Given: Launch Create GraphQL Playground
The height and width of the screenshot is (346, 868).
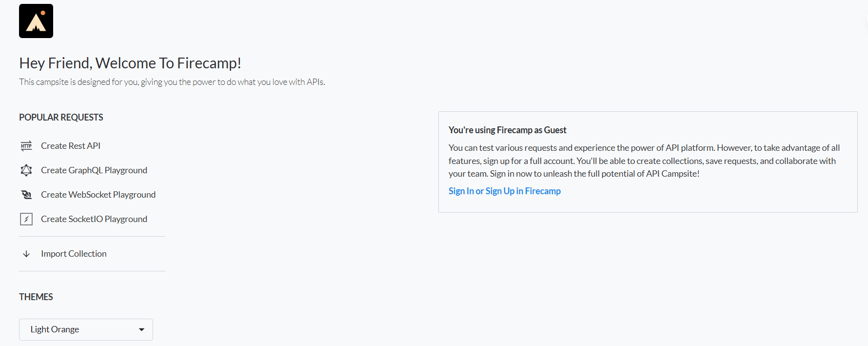Looking at the screenshot, I should pyautogui.click(x=94, y=170).
